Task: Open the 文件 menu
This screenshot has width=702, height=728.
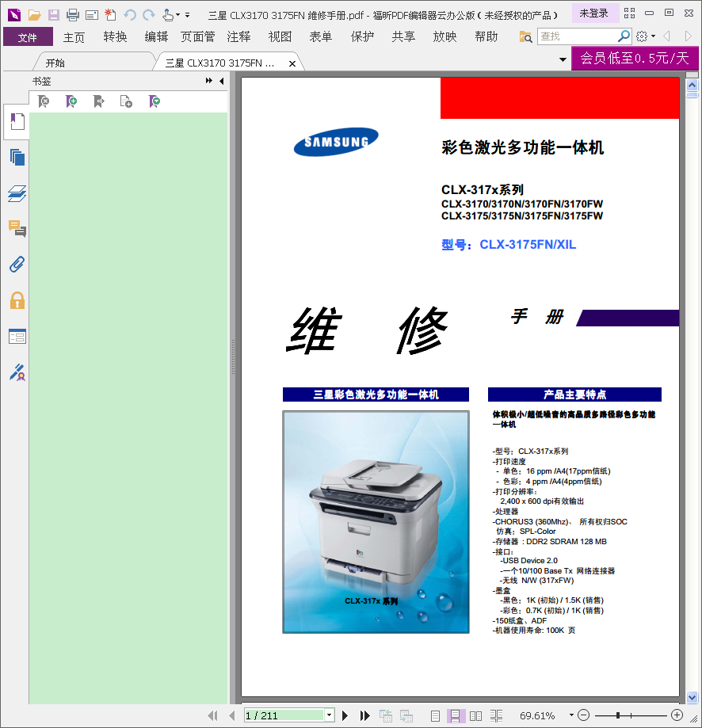Action: [28, 36]
